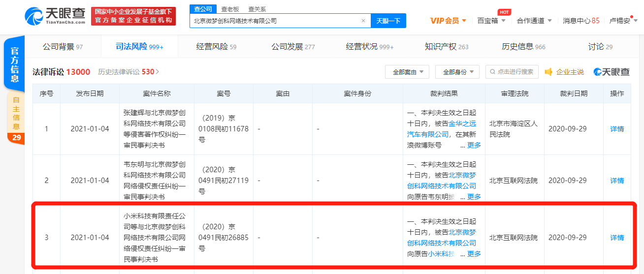Switch to 查老板 search tab
This screenshot has height=274, width=644.
pos(230,9)
